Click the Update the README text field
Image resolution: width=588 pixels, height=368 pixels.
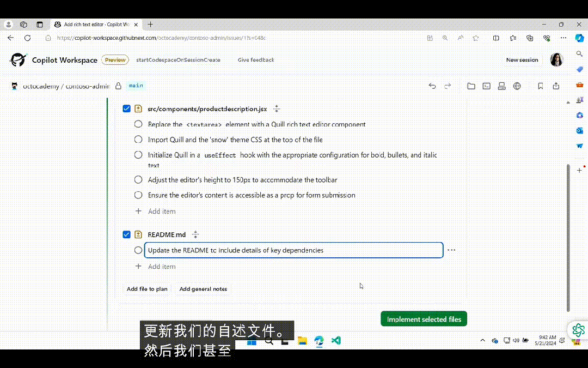[x=293, y=250]
